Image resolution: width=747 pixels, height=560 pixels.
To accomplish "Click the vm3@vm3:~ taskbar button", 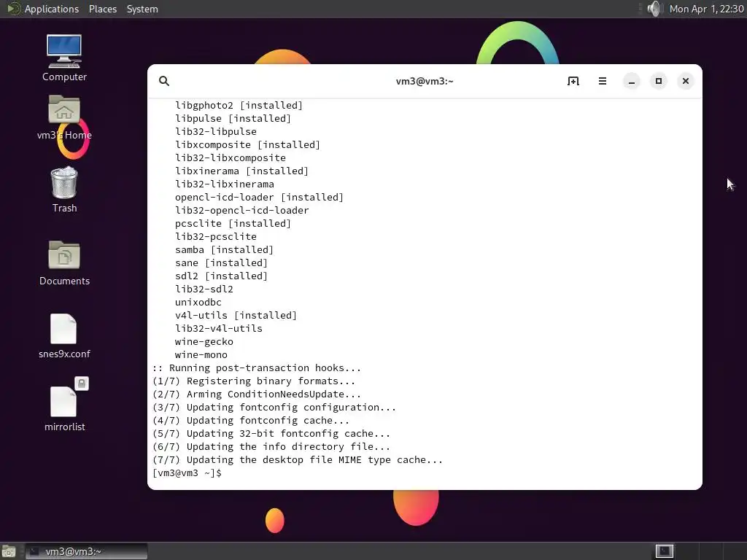I will pyautogui.click(x=86, y=551).
